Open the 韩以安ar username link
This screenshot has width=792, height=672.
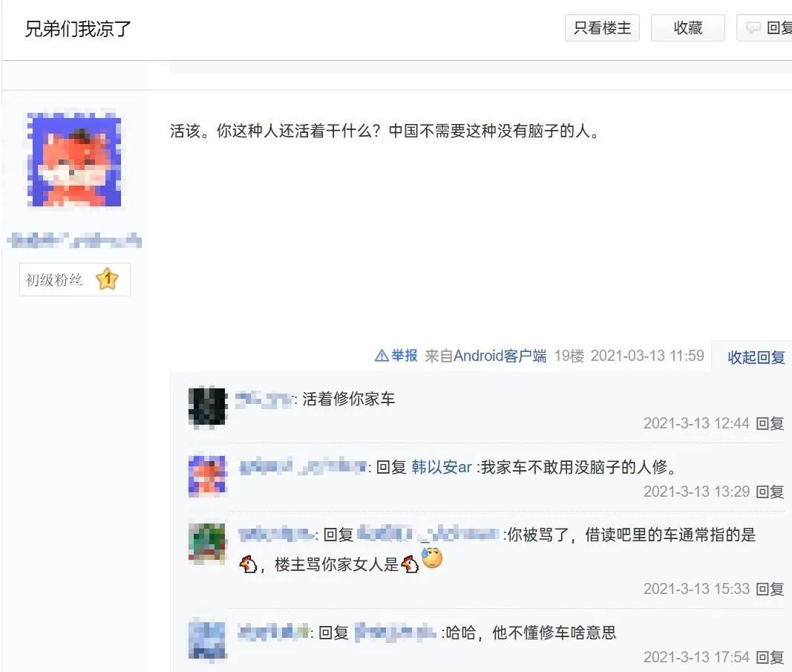(442, 467)
